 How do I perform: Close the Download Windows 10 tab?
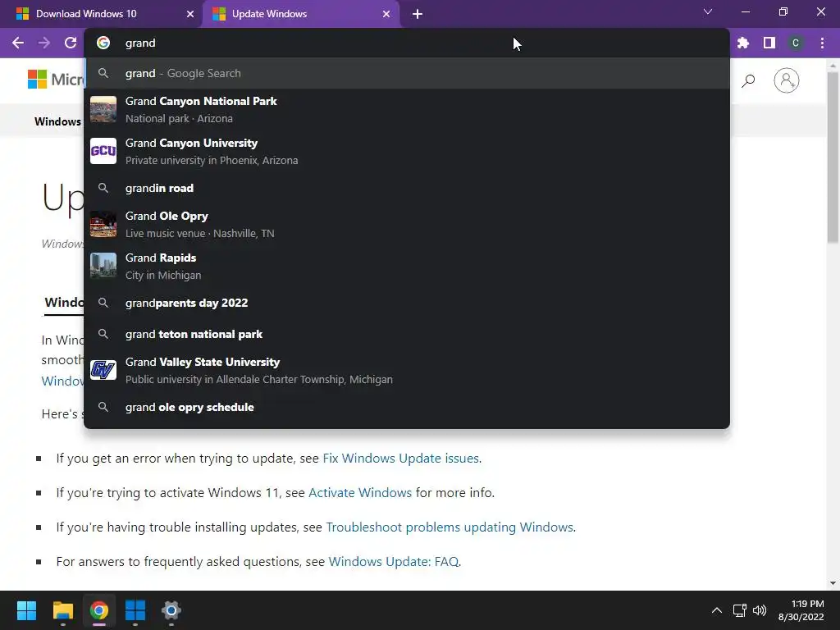pyautogui.click(x=190, y=14)
